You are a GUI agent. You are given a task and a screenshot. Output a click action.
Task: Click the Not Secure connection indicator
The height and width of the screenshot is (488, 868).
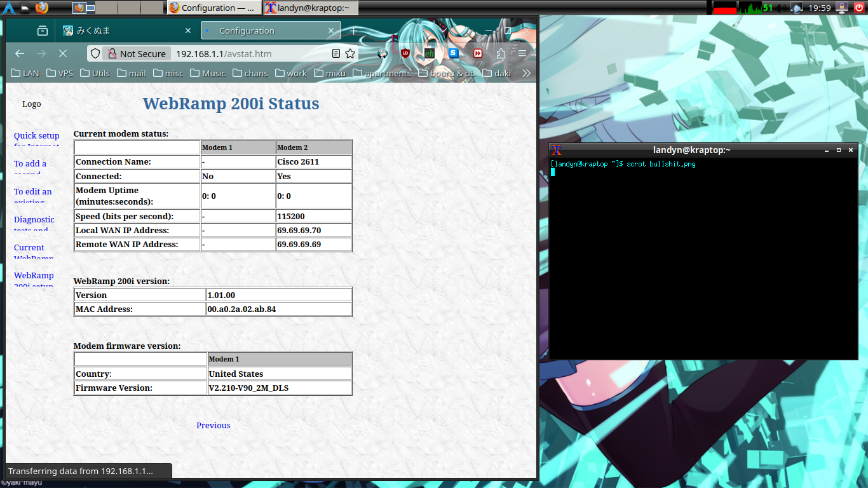pyautogui.click(x=137, y=54)
